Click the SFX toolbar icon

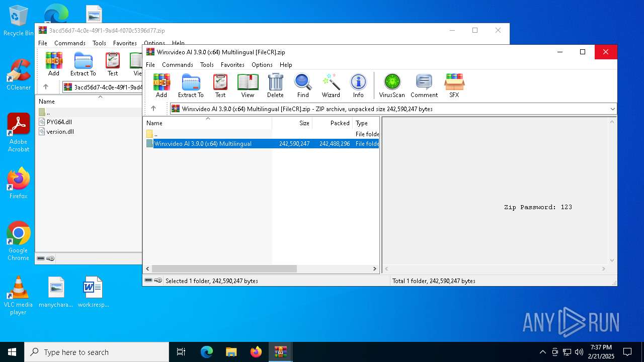(454, 85)
